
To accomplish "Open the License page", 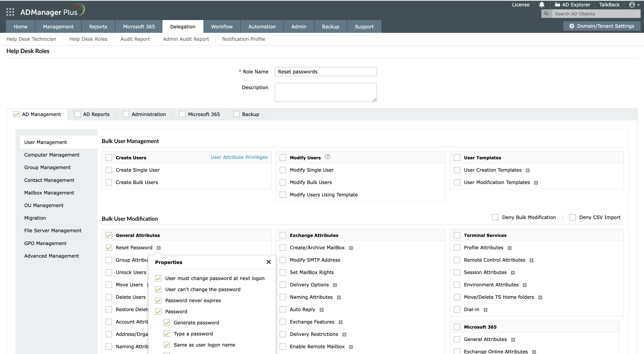I will pos(520,4).
